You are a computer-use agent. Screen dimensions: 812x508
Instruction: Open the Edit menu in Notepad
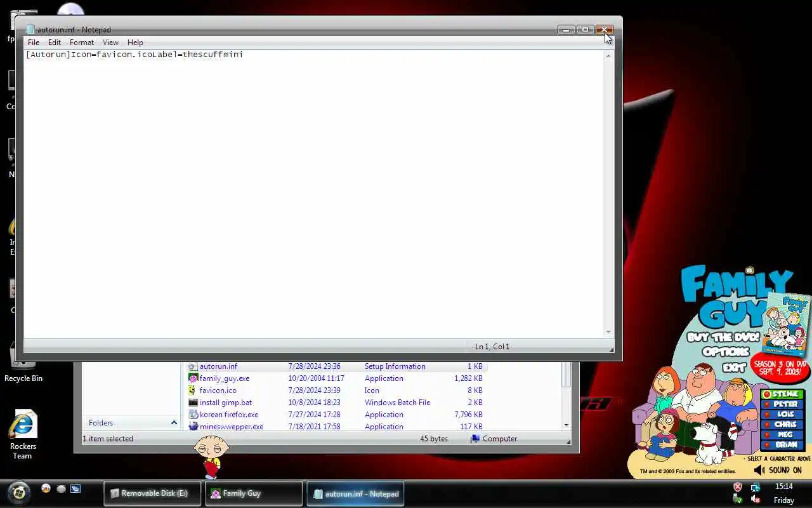click(55, 43)
